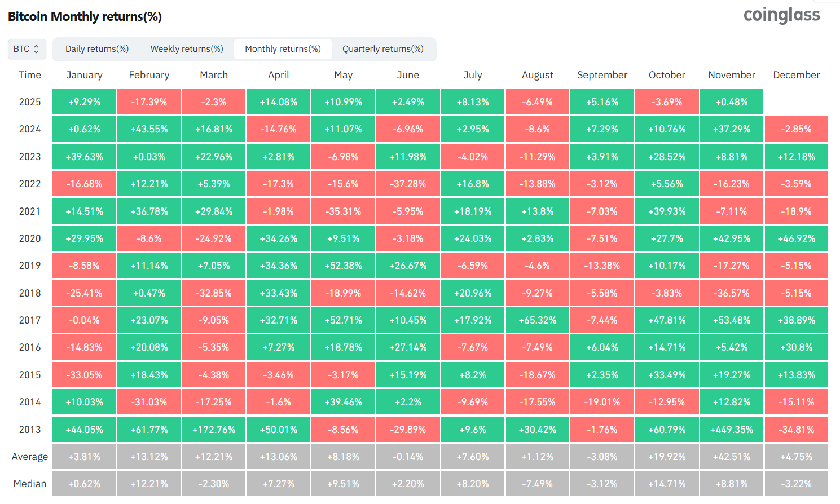Screen dimensions: 840x504
Task: Select the +27.14% June 2016 cell
Action: click(x=408, y=347)
